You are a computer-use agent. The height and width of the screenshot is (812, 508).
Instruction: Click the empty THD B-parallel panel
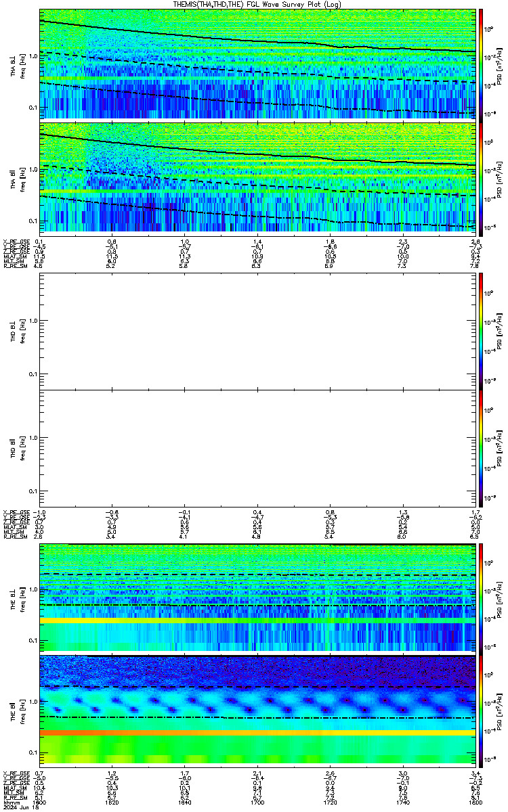tap(258, 447)
